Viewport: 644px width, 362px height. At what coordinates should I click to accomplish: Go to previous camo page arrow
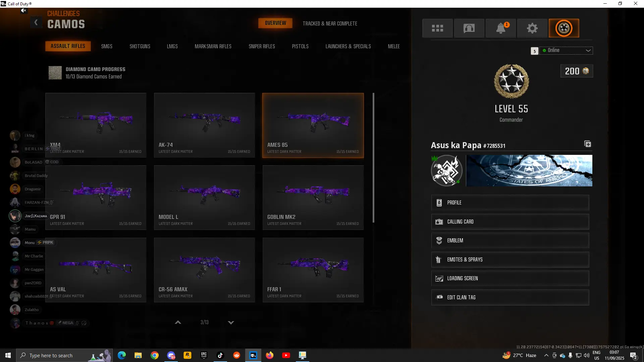click(178, 322)
